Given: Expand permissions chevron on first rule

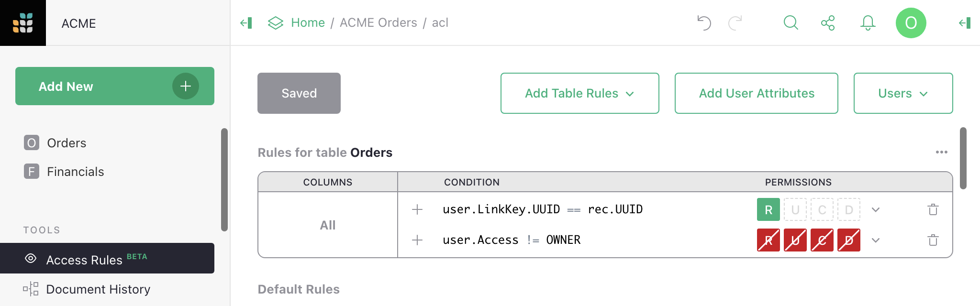Looking at the screenshot, I should pos(876,209).
